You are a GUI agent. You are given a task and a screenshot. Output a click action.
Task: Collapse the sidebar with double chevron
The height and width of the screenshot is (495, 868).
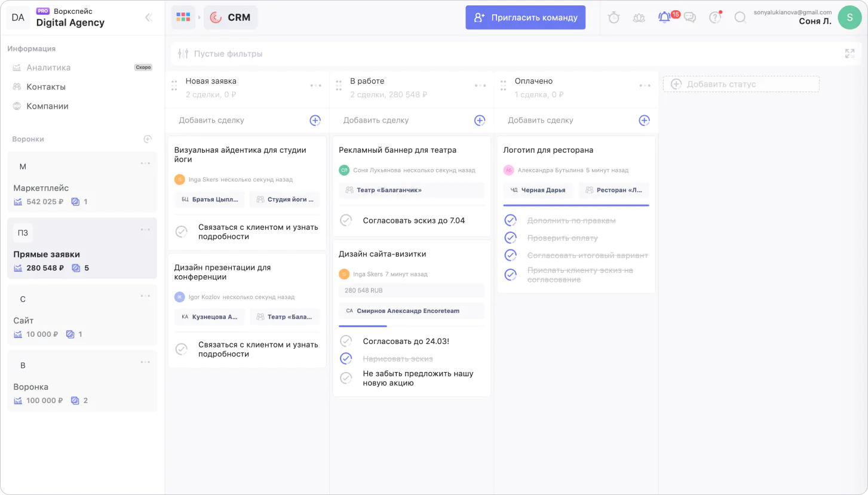click(149, 17)
